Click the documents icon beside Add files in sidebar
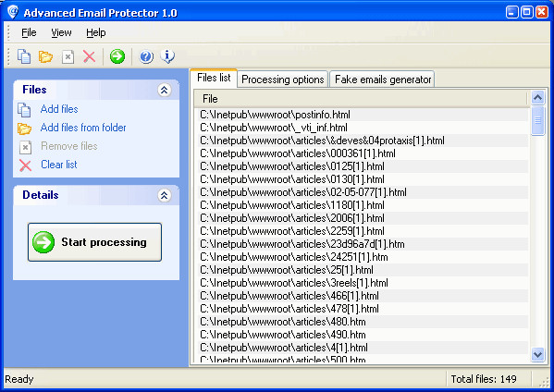This screenshot has width=554, height=392. [24, 110]
